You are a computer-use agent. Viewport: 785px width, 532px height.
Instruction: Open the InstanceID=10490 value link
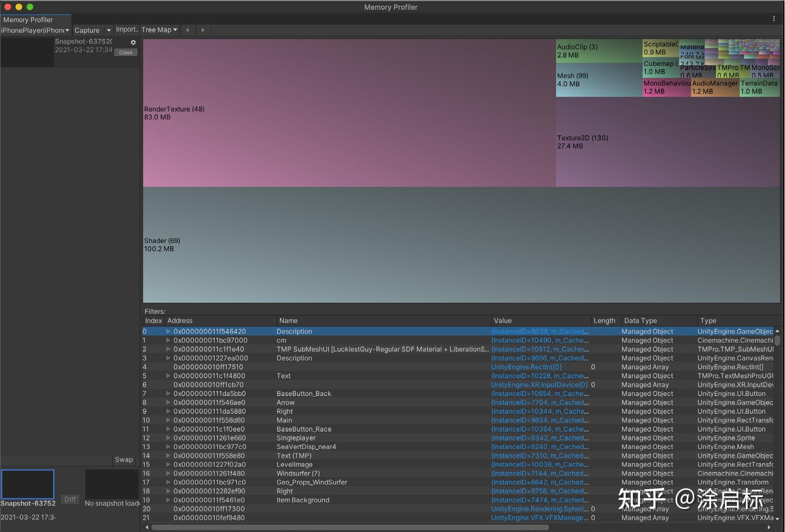tap(540, 340)
